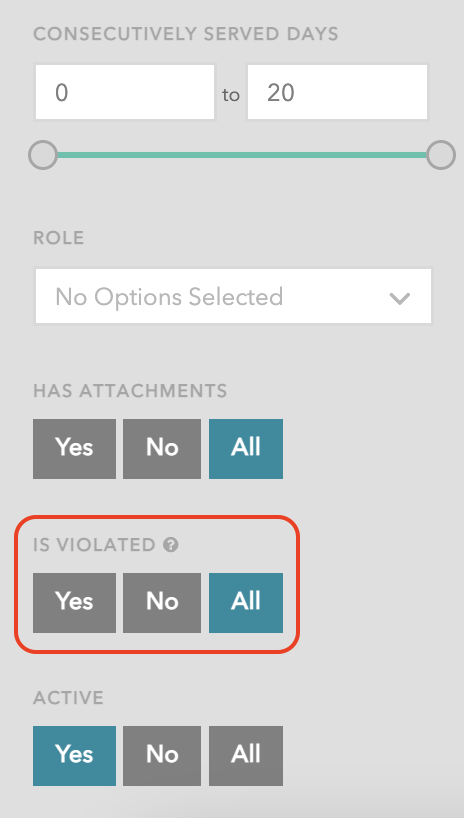Click the maximum days field showing 20
Image resolution: width=464 pixels, height=818 pixels.
(337, 92)
